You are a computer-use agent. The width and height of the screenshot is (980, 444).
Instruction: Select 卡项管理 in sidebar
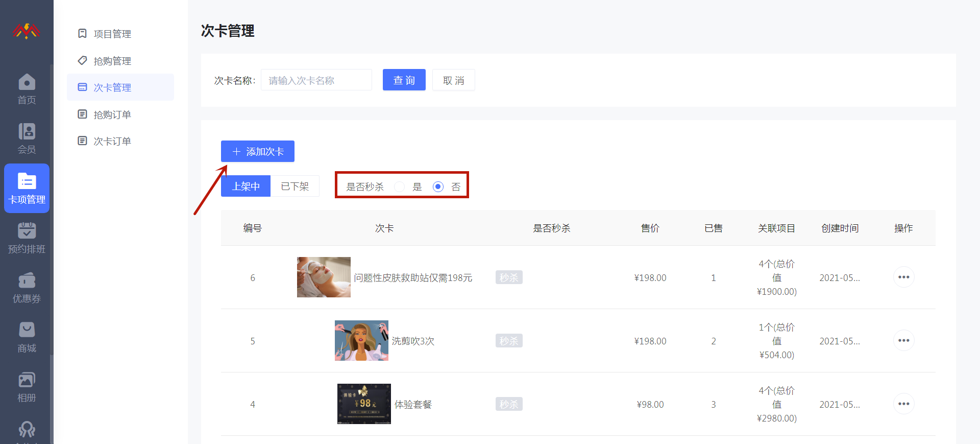click(27, 188)
